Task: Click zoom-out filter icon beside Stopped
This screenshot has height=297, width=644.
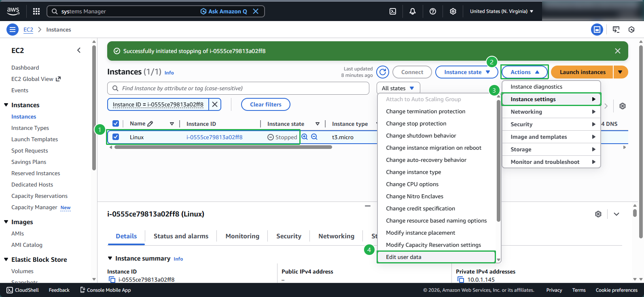Action: (x=314, y=137)
